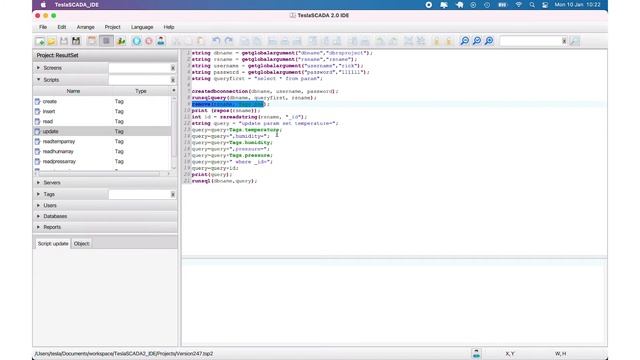Click the user figure toolbar icon
Viewport: 640px width, 360px height.
pos(161,41)
